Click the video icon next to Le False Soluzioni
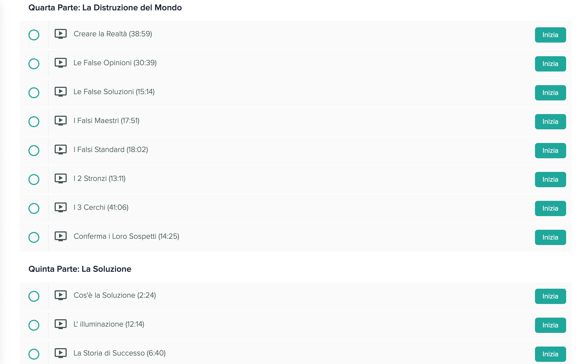 click(60, 92)
